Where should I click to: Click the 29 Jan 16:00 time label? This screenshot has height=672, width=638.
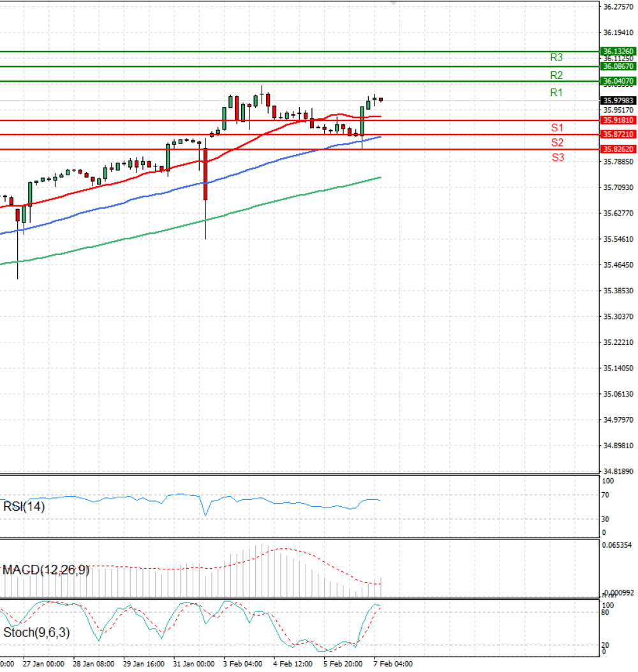click(x=144, y=664)
